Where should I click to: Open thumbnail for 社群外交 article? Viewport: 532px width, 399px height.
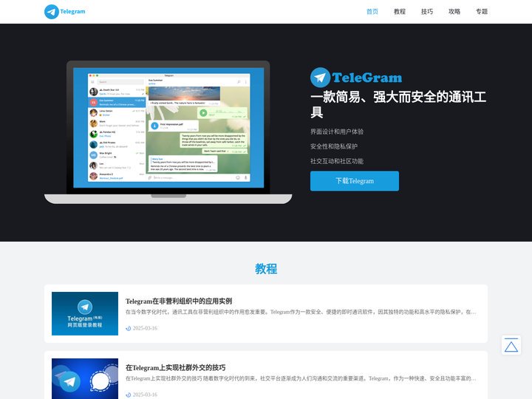pos(85,378)
